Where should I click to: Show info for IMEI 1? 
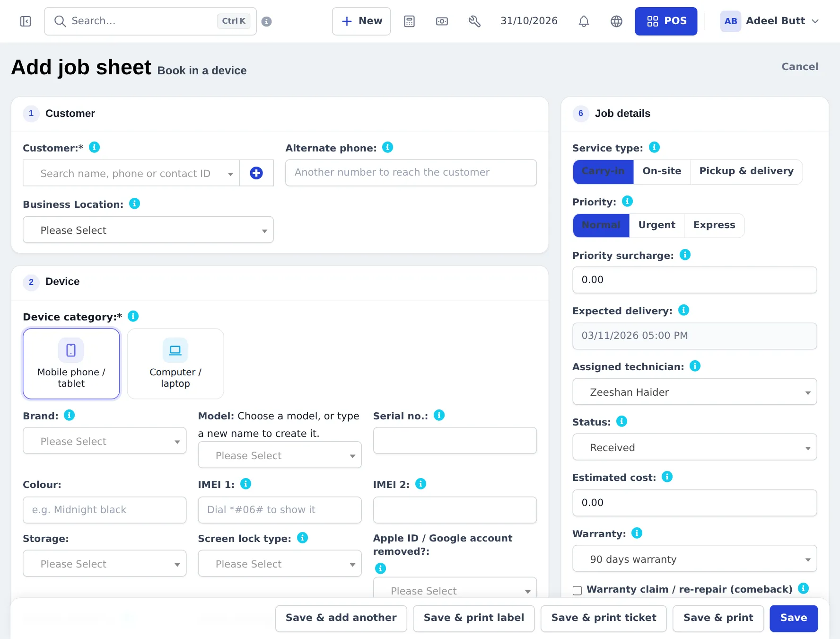pyautogui.click(x=246, y=484)
